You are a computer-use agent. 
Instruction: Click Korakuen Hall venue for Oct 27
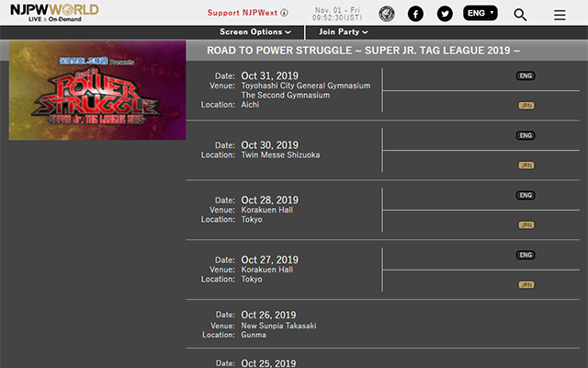pyautogui.click(x=267, y=270)
